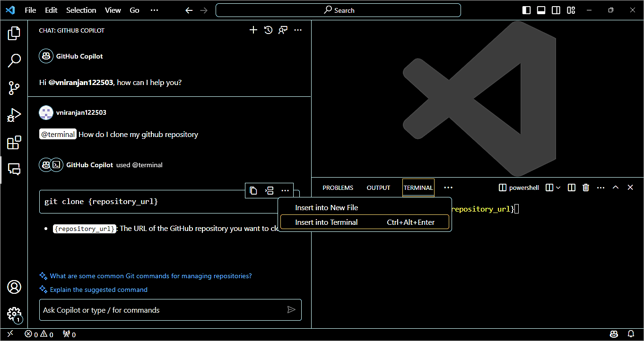
Task: Expand the launch profile dropdown arrow
Action: coord(558,188)
